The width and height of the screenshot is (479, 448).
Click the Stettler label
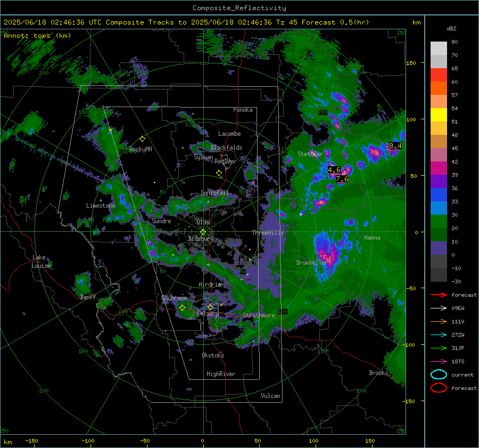(x=310, y=154)
